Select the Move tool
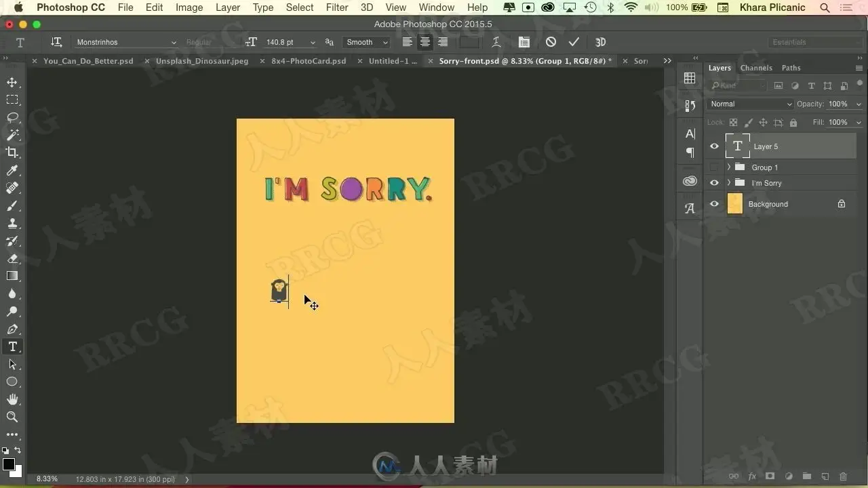 (x=12, y=82)
